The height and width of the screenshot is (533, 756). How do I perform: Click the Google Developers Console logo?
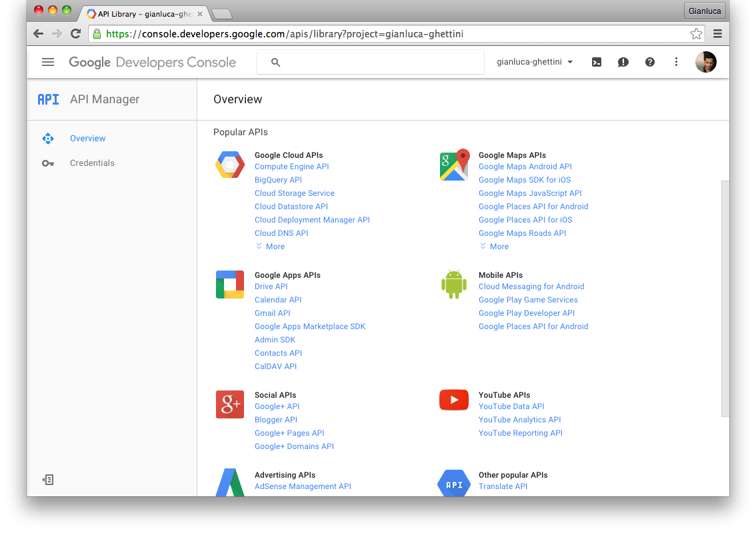coord(153,62)
